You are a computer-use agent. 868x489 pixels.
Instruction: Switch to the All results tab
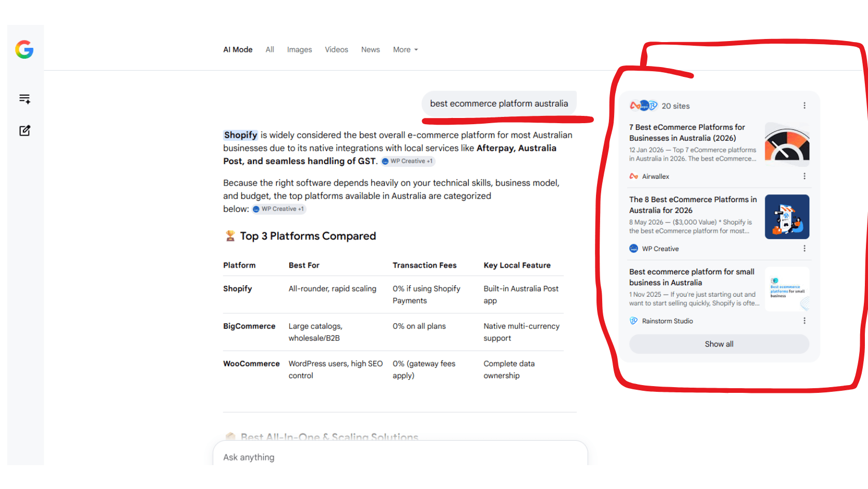point(270,49)
